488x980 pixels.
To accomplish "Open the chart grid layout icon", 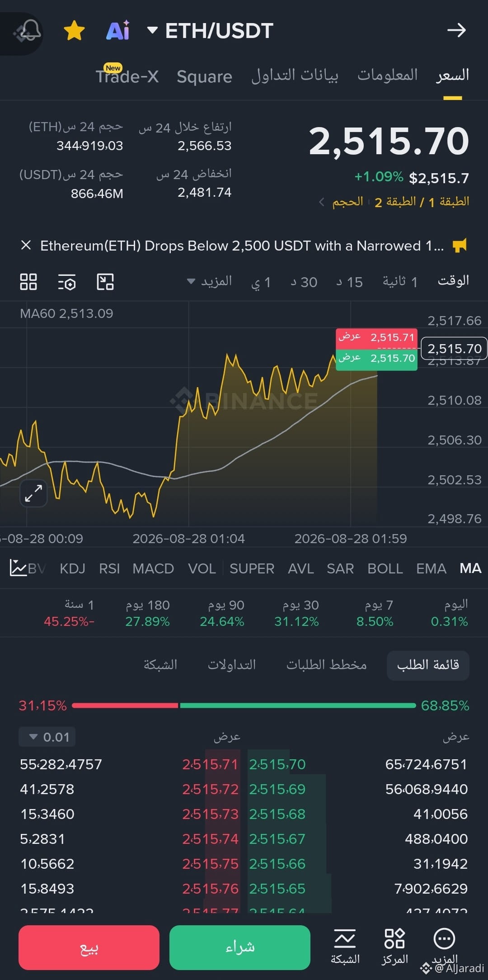I will 28,282.
